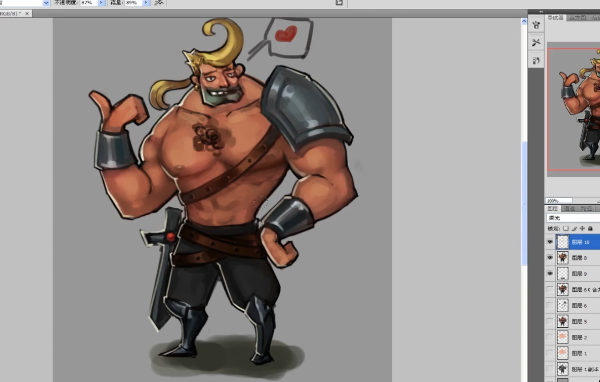Click the Navigator zoom percentage field

click(x=559, y=201)
